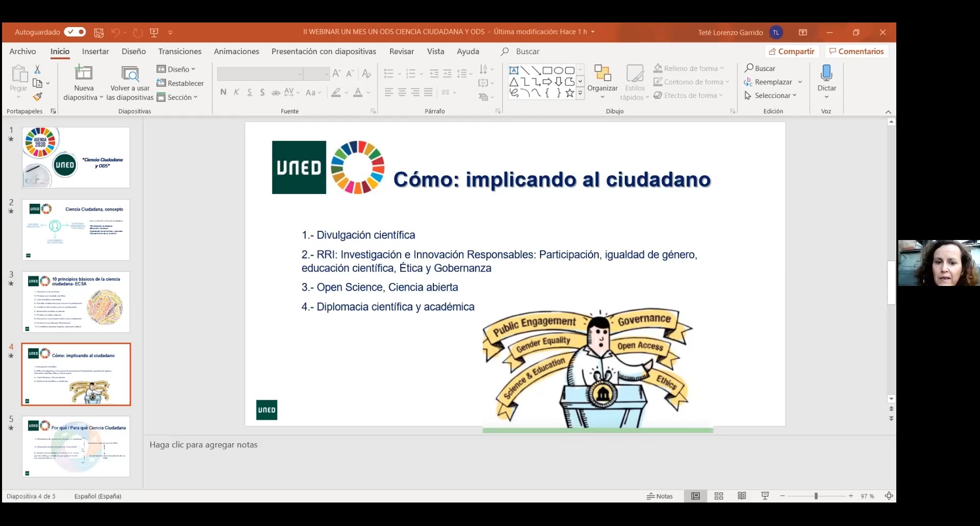Click Buscar in Edición group
Screen dimensions: 980x526
[x=760, y=68]
